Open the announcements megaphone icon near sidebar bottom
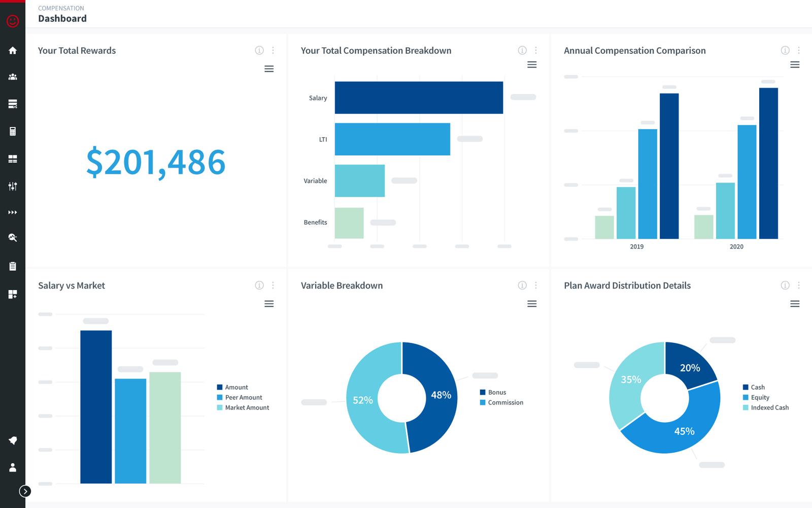 coord(13,440)
